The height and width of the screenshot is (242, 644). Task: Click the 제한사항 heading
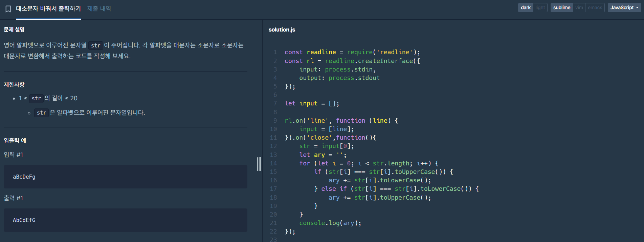point(14,85)
